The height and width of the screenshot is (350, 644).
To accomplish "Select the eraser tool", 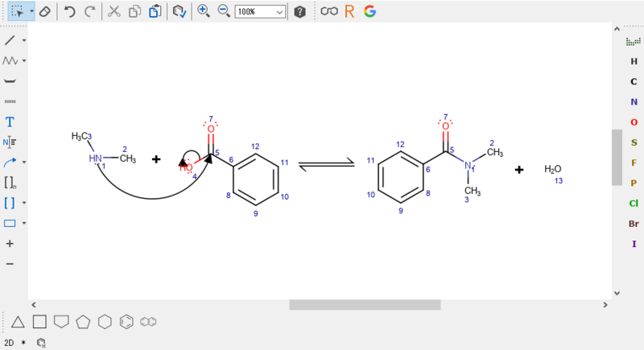I will coord(45,11).
